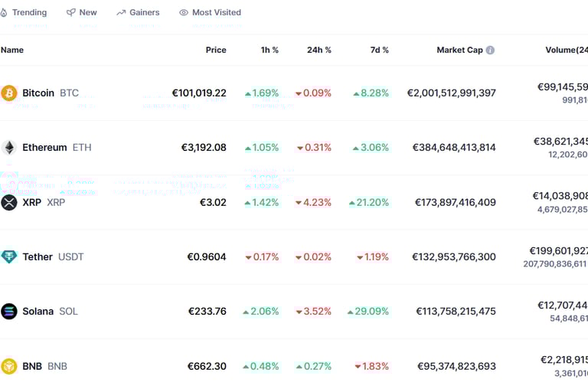Click Bitcoin 1h change 1.69%

coord(262,93)
